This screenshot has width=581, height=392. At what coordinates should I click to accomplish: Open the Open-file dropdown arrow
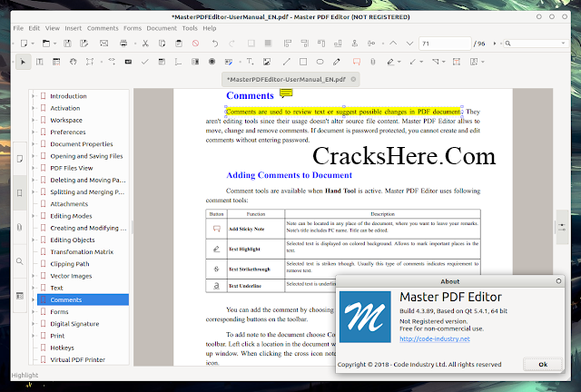click(x=54, y=44)
